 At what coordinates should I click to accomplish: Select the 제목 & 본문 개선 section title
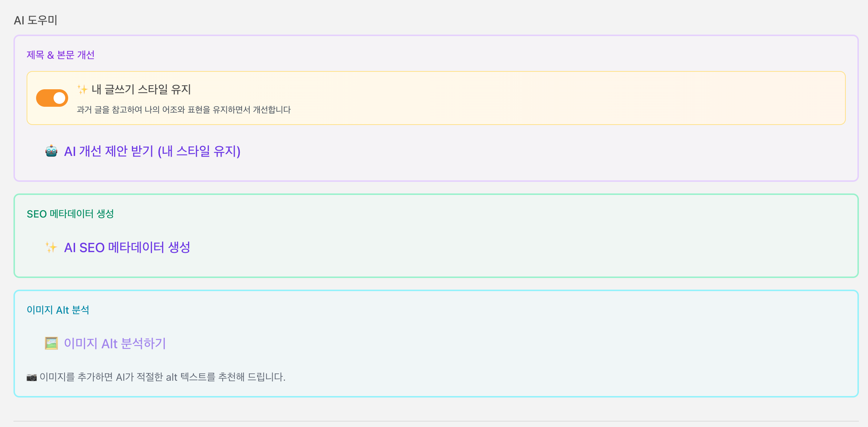[x=60, y=55]
